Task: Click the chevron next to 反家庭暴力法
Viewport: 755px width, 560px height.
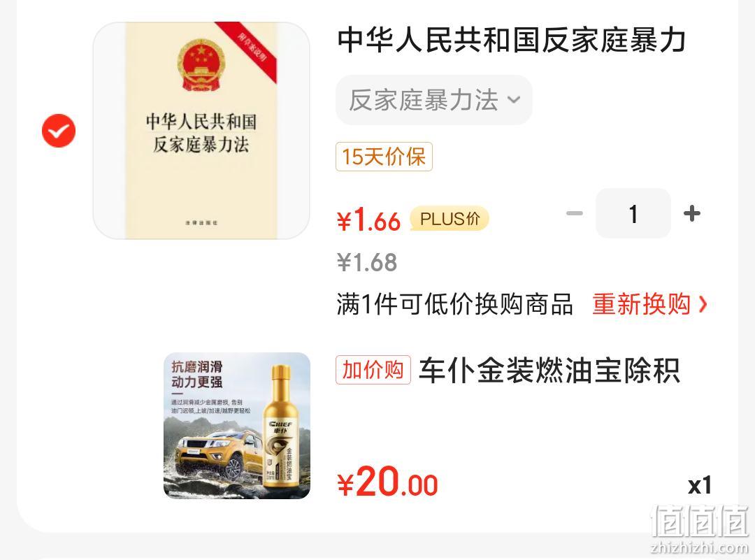Action: [x=514, y=100]
